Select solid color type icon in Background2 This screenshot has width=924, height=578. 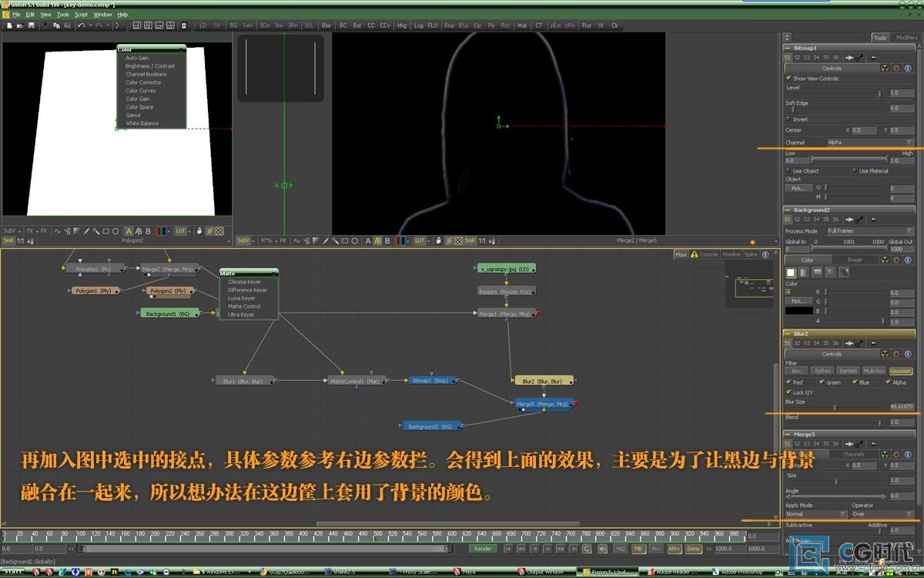(x=790, y=272)
